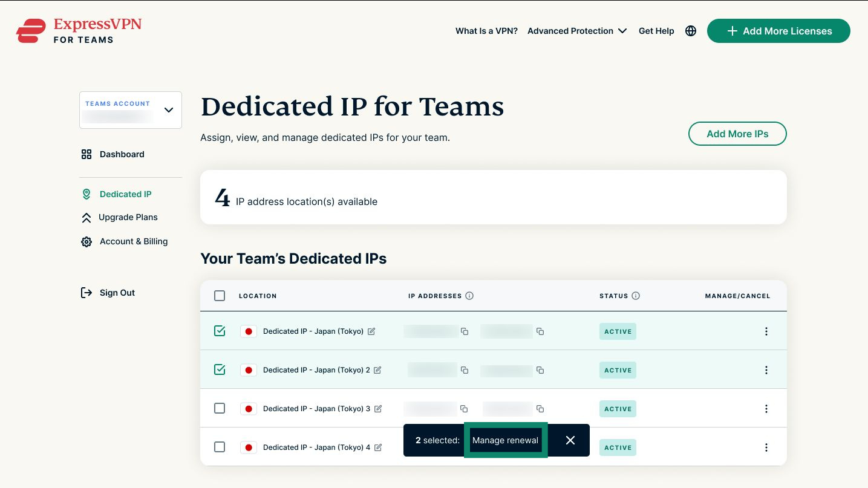Copy the first IP address of Japan (Tokyo) 2
Viewport: 868px width, 488px height.
465,370
